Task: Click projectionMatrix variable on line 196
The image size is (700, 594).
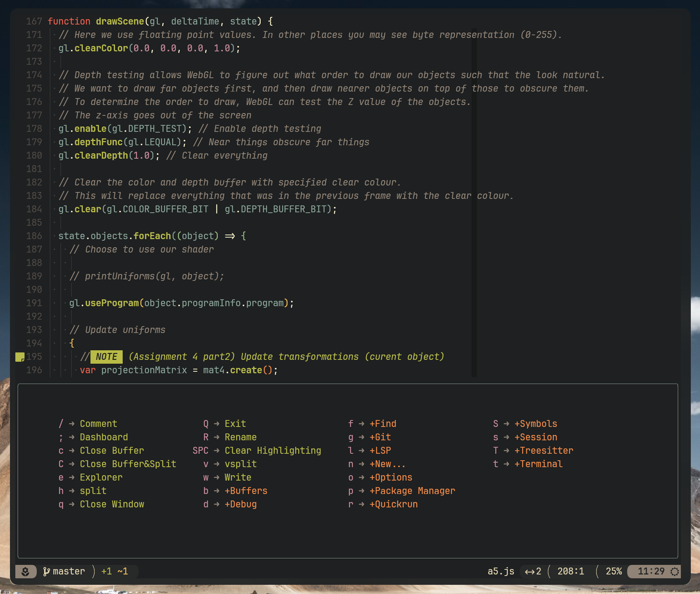Action: point(144,370)
